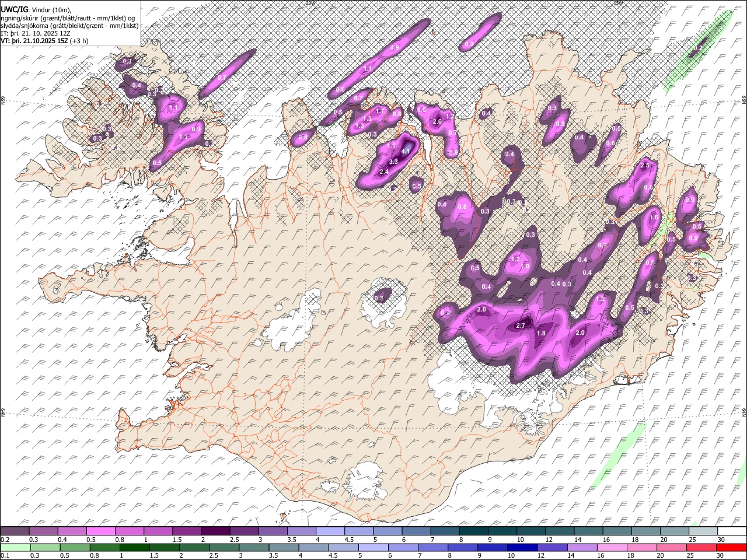This screenshot has width=747, height=560.
Task: Click the '0.1' tick label in rain legend
Action: click(x=4, y=556)
